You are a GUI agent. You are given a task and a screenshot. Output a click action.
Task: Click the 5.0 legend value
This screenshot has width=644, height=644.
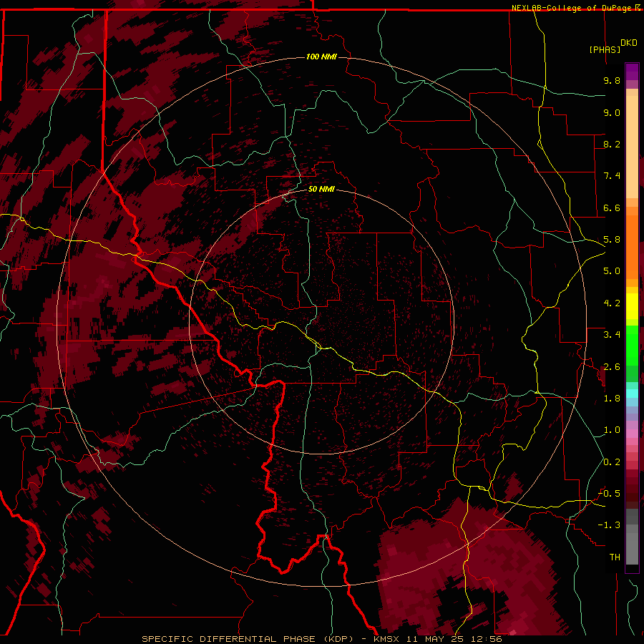[612, 271]
